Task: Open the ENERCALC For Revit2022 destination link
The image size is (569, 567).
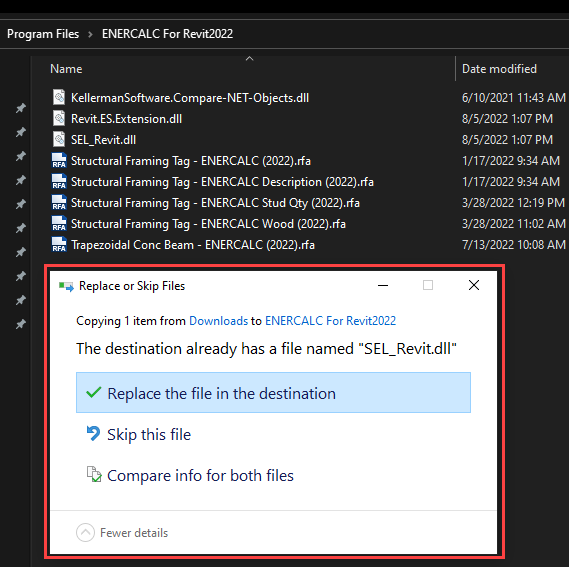Action: click(x=331, y=321)
